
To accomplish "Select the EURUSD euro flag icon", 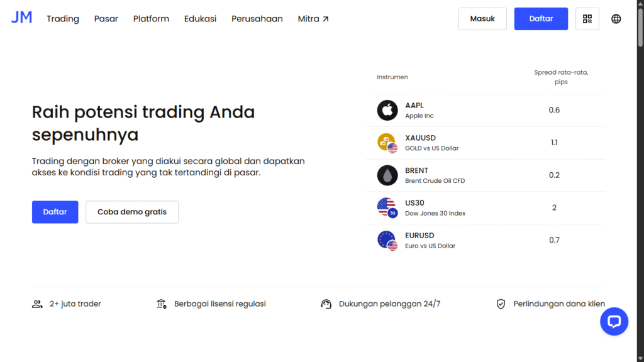I will 387,240.
